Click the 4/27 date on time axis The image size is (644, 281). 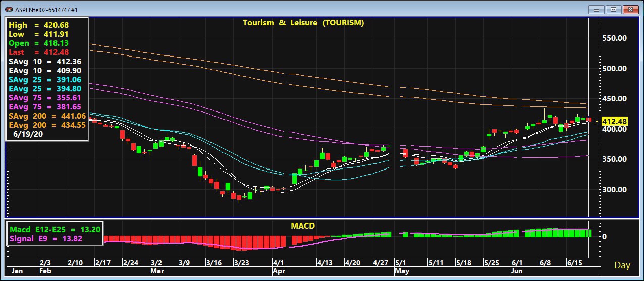[380, 263]
